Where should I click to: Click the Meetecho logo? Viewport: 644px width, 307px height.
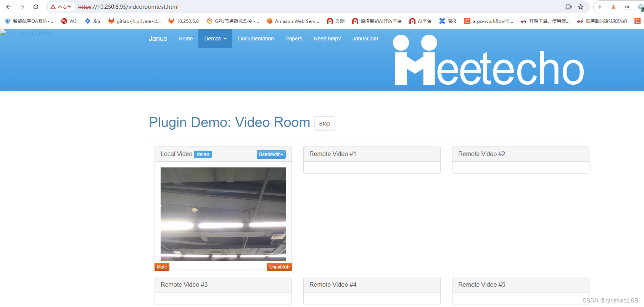pyautogui.click(x=489, y=60)
